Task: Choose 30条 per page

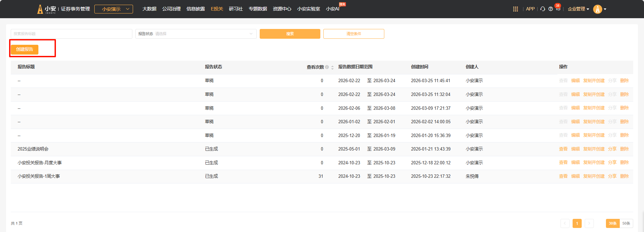Action: pyautogui.click(x=613, y=223)
